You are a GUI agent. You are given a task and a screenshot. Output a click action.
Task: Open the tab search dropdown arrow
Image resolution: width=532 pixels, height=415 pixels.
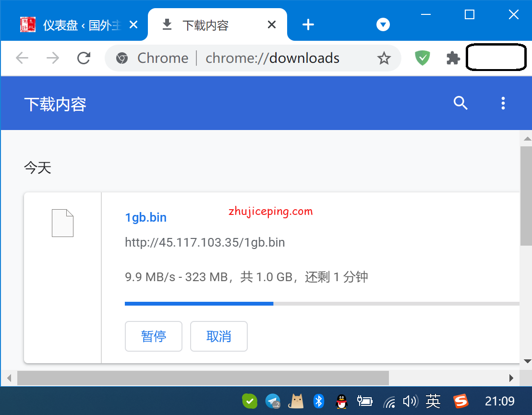(383, 25)
